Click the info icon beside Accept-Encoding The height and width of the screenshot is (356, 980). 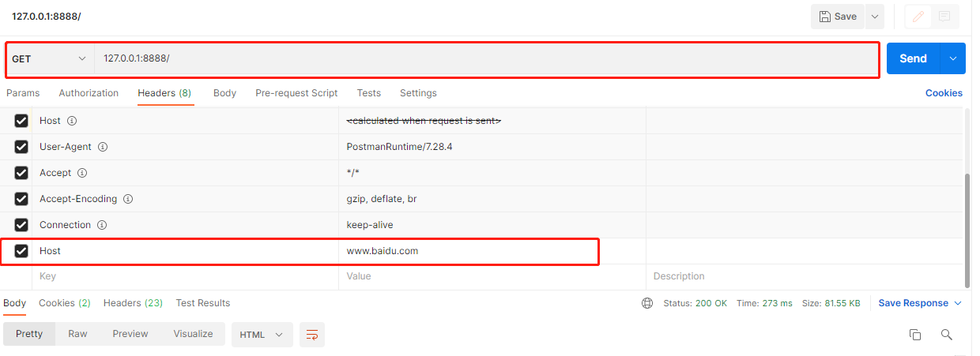[x=128, y=199]
